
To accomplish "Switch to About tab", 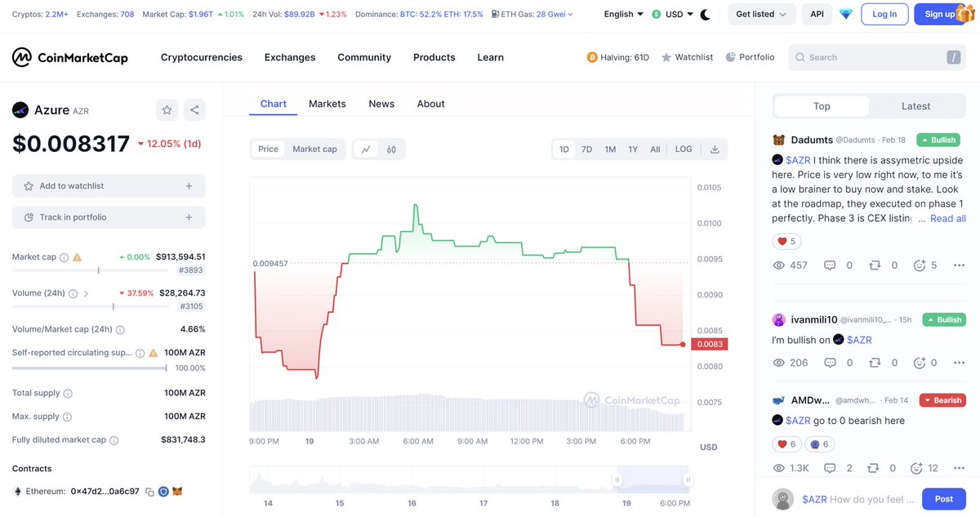I will coord(430,104).
